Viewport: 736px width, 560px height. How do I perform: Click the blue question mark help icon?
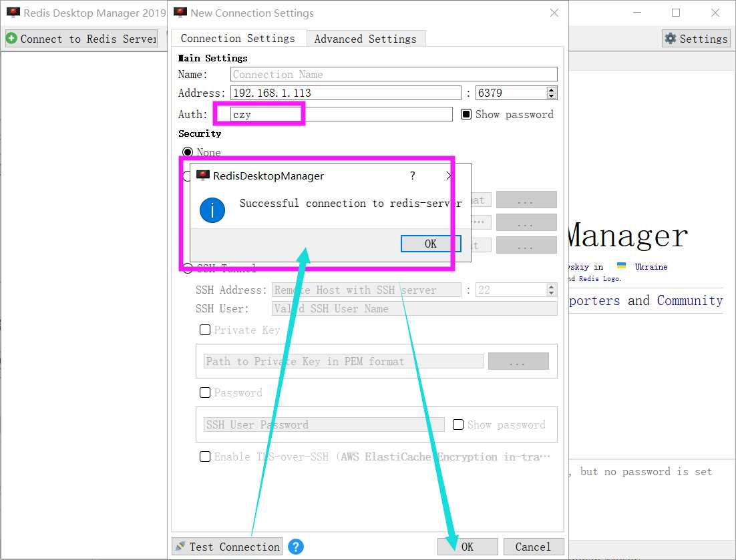296,547
